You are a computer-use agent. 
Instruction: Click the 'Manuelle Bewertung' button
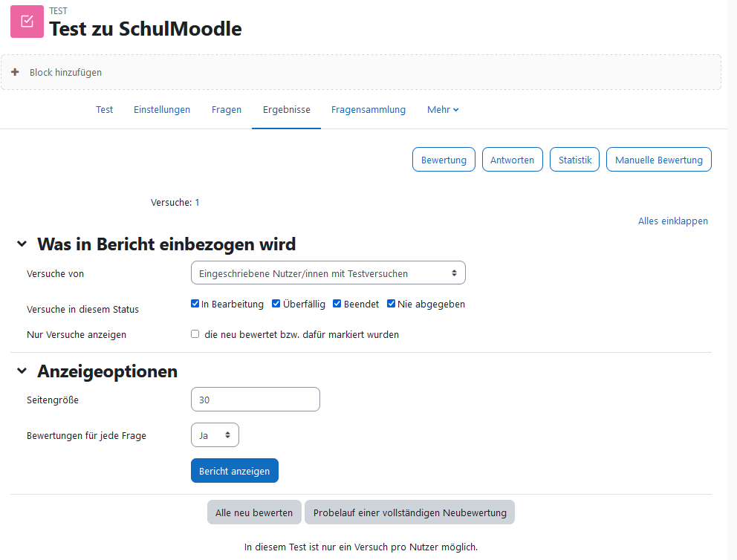click(658, 160)
